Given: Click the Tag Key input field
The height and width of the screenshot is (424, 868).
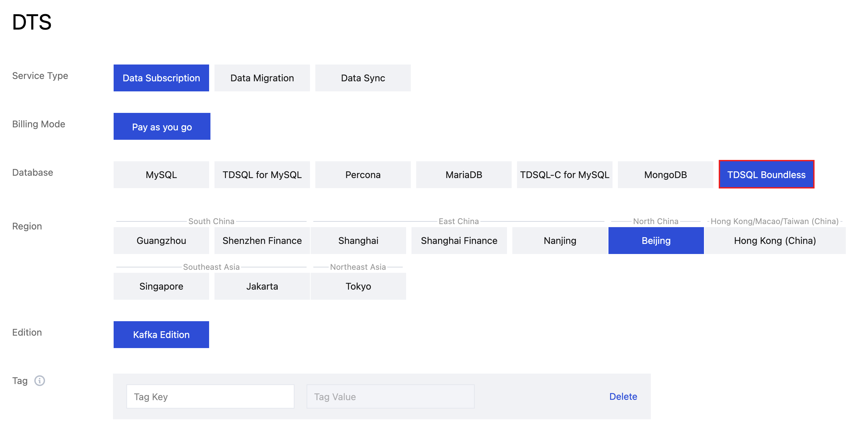Looking at the screenshot, I should point(210,396).
